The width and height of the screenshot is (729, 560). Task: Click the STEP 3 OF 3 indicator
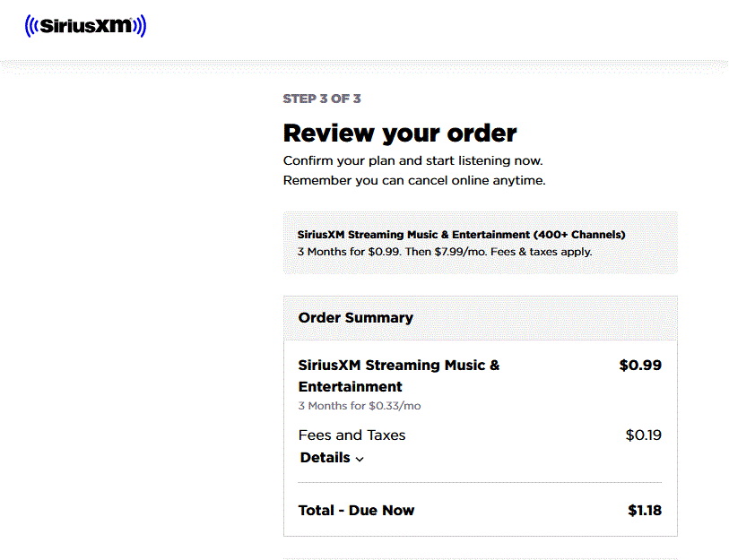point(322,99)
